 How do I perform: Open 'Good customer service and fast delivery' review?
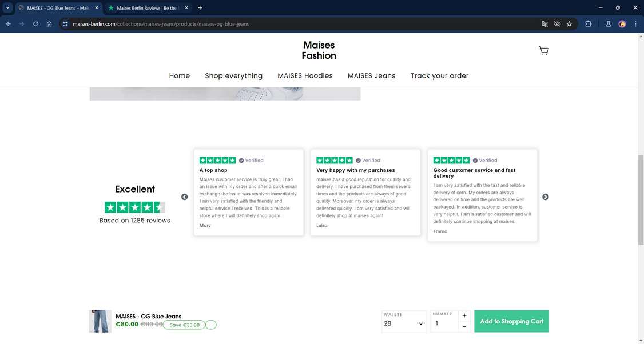coord(483,195)
